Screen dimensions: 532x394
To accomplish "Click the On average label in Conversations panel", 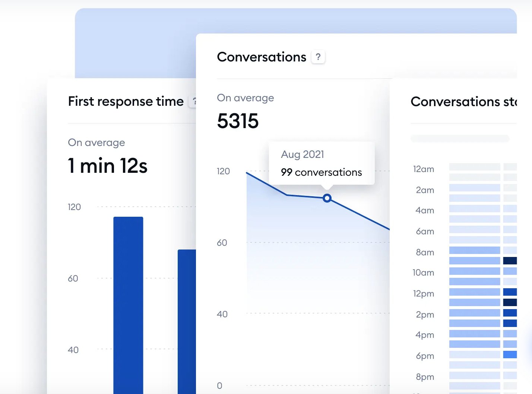I will 245,98.
